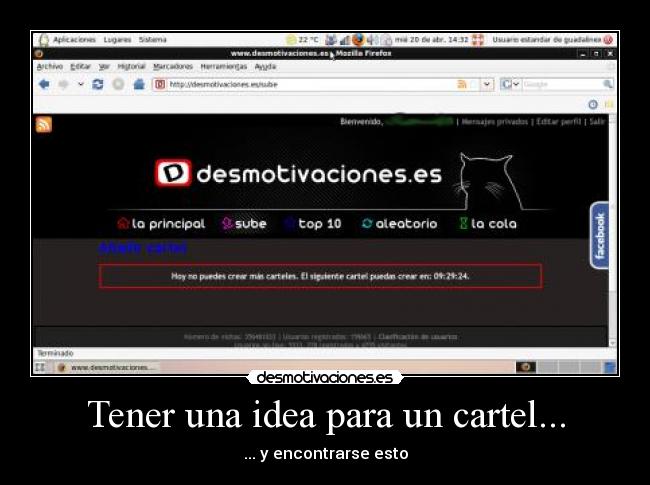Open the search engine selector dropdown
The height and width of the screenshot is (485, 650).
[510, 85]
